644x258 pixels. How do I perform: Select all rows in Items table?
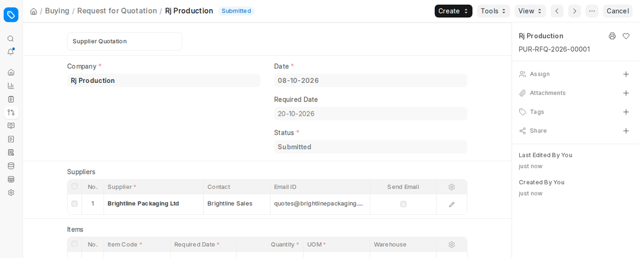point(74,244)
